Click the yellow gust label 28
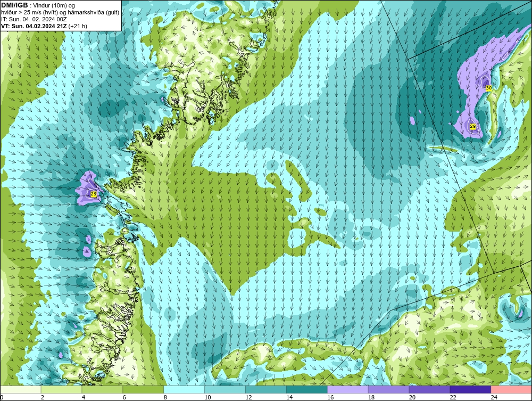 pyautogui.click(x=472, y=127)
